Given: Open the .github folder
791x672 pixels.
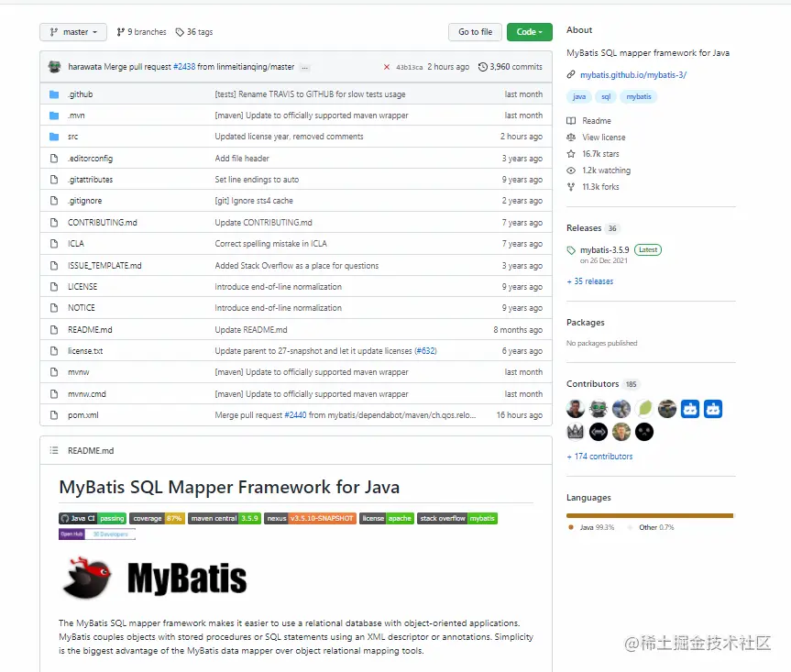Looking at the screenshot, I should click(x=81, y=94).
